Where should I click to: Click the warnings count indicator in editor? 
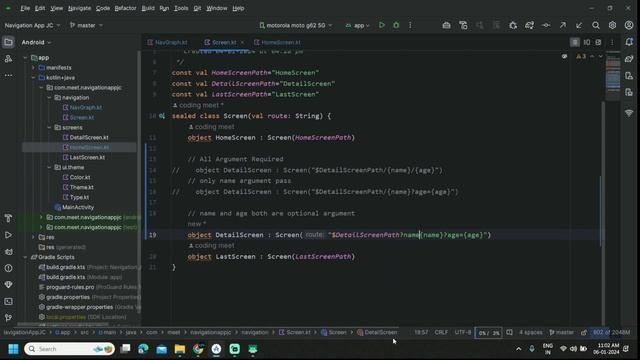point(581,56)
